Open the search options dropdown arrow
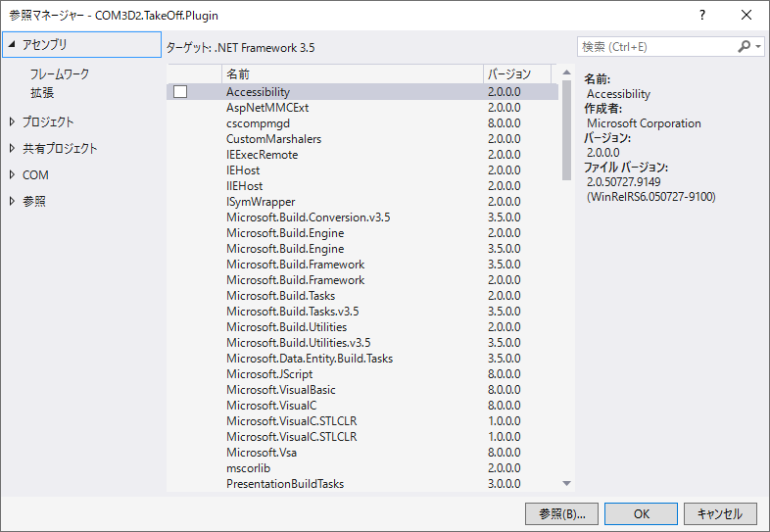The image size is (770, 532). [759, 47]
